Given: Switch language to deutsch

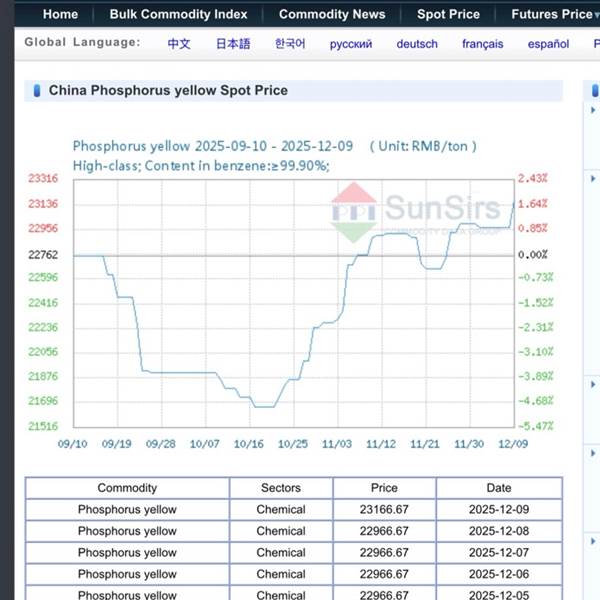Looking at the screenshot, I should click(x=417, y=44).
